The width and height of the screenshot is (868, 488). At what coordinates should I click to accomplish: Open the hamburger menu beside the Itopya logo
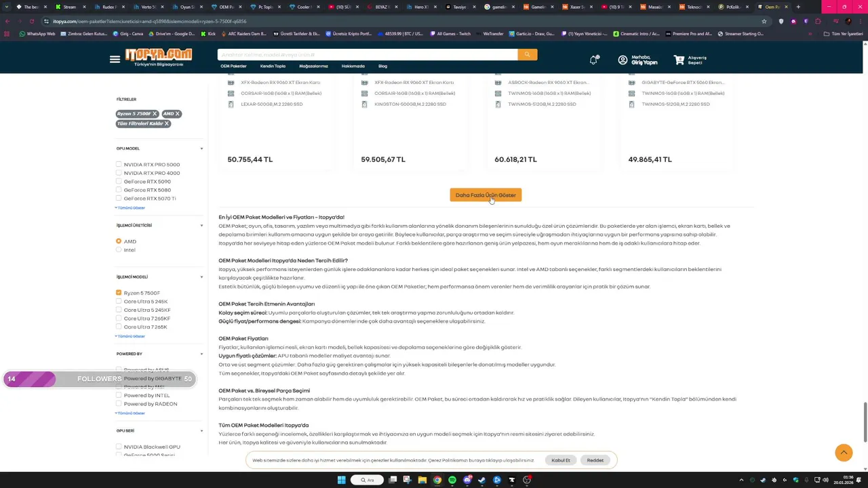(115, 60)
